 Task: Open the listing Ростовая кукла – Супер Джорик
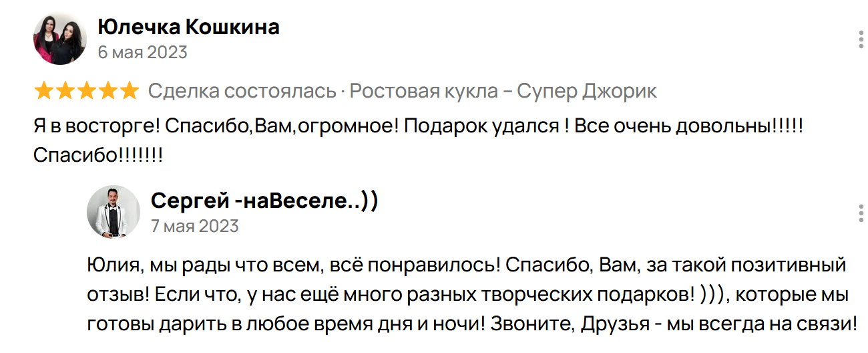coord(503,91)
